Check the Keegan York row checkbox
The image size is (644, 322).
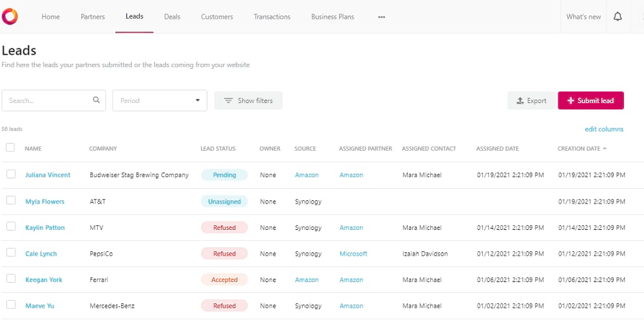(11, 278)
